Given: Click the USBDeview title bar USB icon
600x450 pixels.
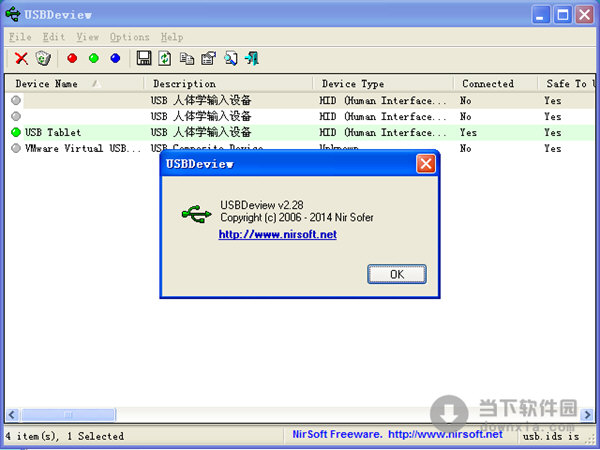Looking at the screenshot, I should pos(13,14).
